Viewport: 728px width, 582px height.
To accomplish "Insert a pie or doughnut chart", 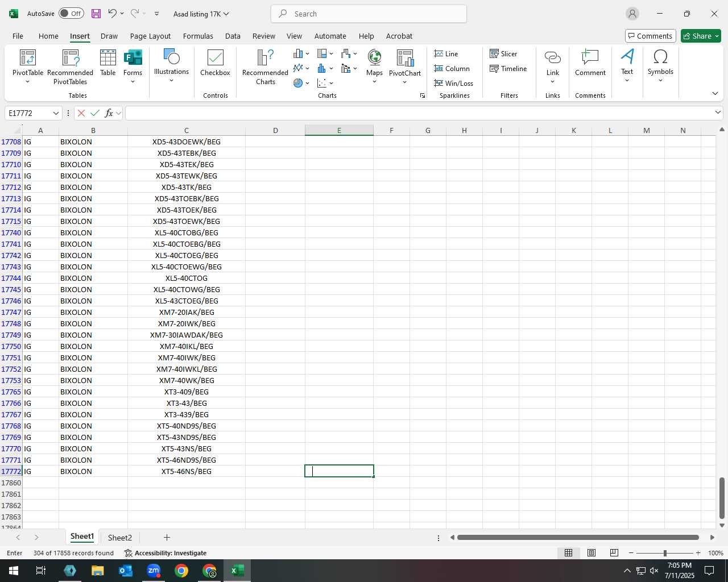I will pos(301,83).
